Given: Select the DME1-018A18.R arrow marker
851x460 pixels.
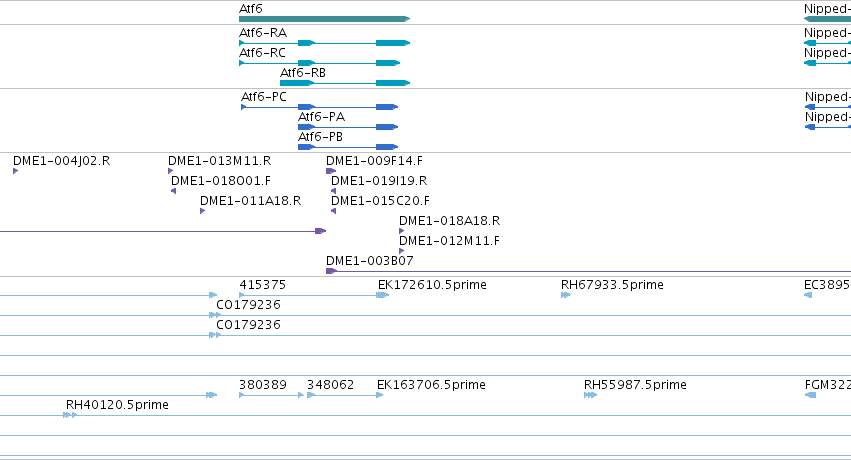Looking at the screenshot, I should point(402,231).
